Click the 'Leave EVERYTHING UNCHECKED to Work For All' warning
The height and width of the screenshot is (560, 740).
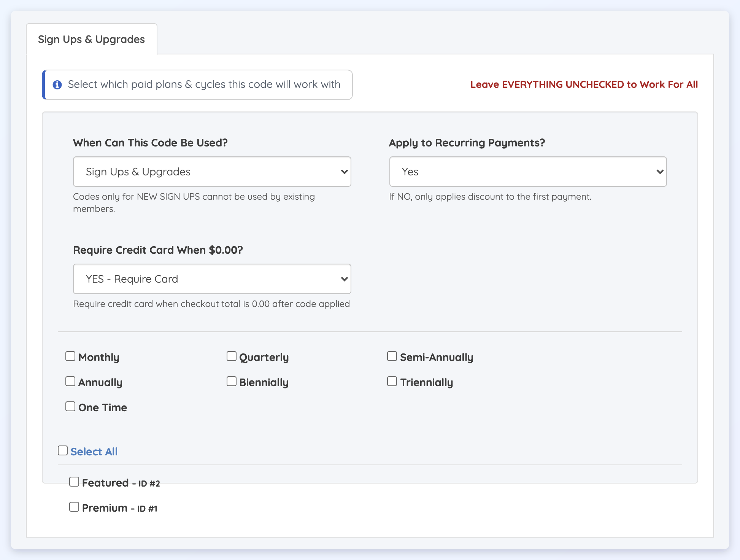pos(584,84)
